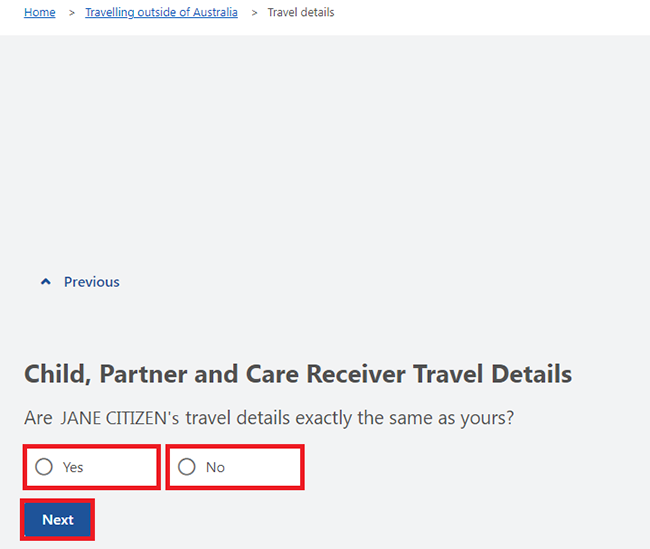The image size is (650, 549).
Task: Click the empty white area inside Yes box
Action: [120, 467]
